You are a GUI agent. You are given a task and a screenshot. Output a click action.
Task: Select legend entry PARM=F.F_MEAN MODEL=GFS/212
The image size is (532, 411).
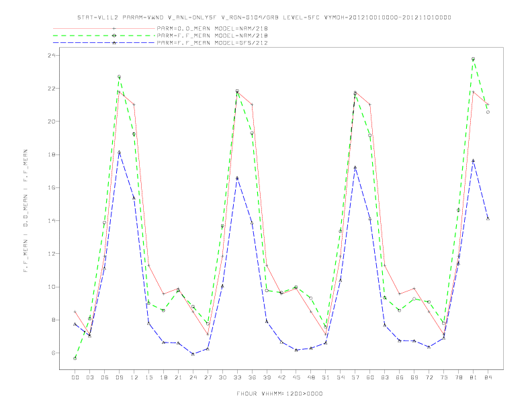click(212, 43)
